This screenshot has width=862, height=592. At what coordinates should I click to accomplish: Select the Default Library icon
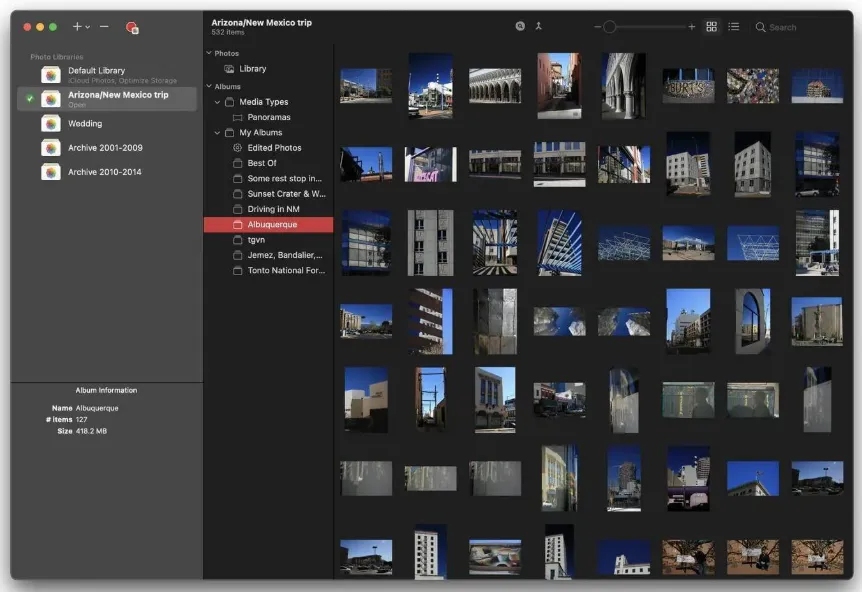(x=51, y=75)
